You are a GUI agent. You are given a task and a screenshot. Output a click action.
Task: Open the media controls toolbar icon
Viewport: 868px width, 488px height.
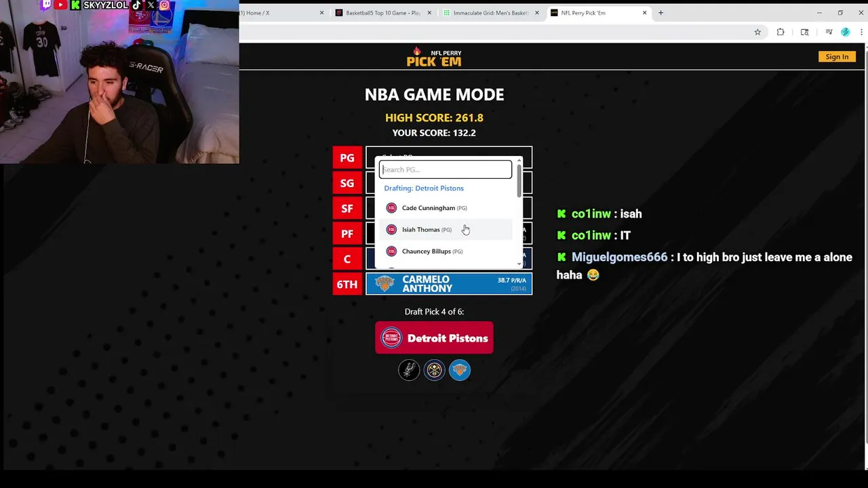point(829,32)
